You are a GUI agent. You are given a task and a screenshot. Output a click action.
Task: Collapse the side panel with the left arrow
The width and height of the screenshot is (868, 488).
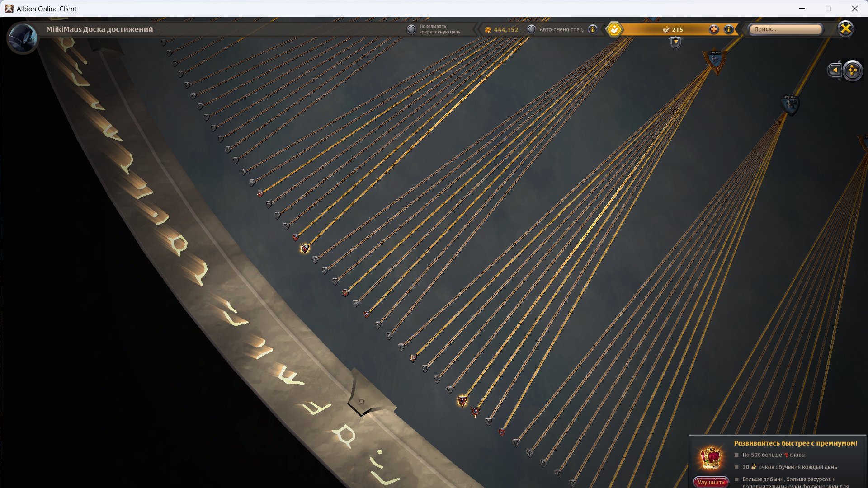(x=835, y=70)
